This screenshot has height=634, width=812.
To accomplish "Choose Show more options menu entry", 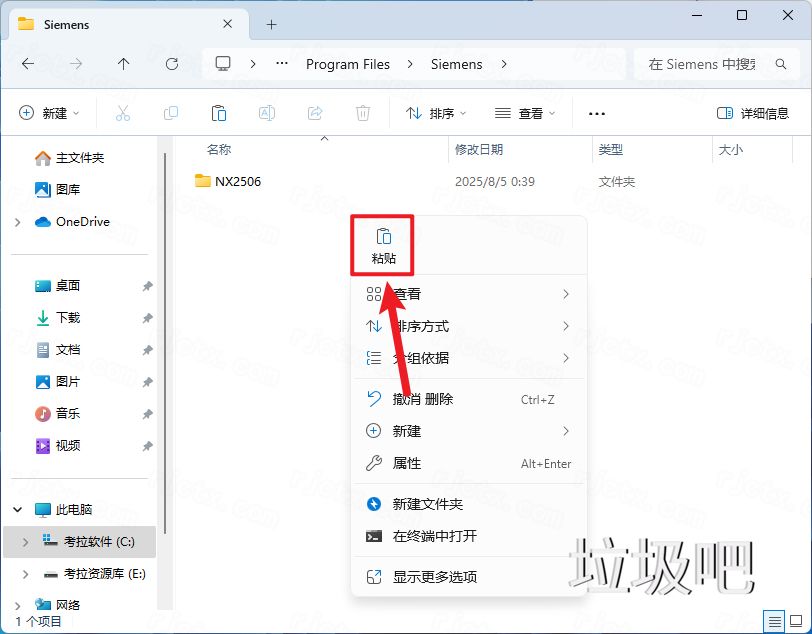I will tap(434, 577).
